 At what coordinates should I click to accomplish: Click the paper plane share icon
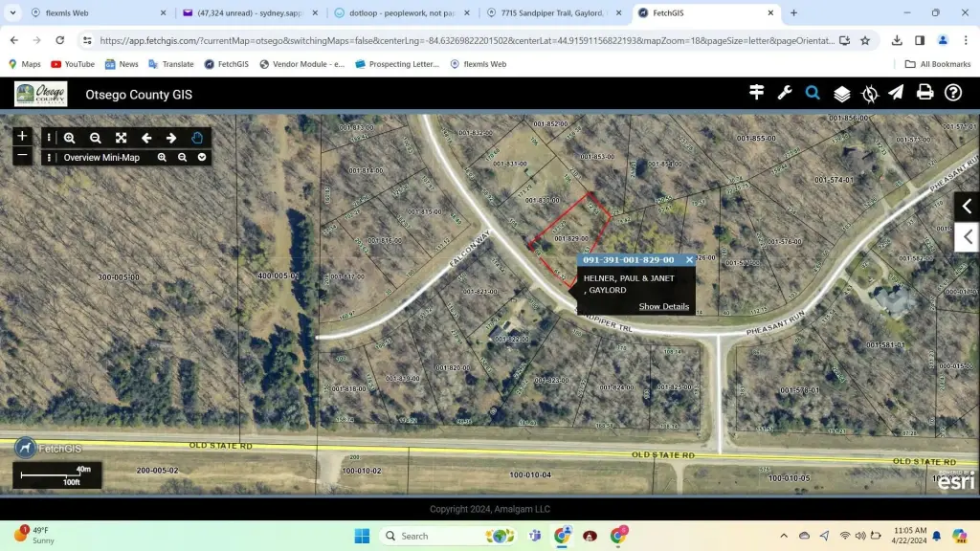(x=896, y=93)
